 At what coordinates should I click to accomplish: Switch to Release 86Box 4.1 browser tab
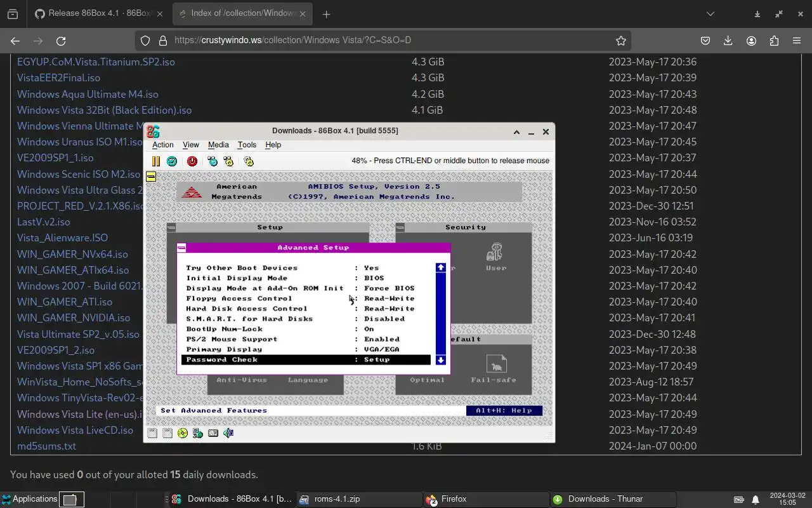98,14
